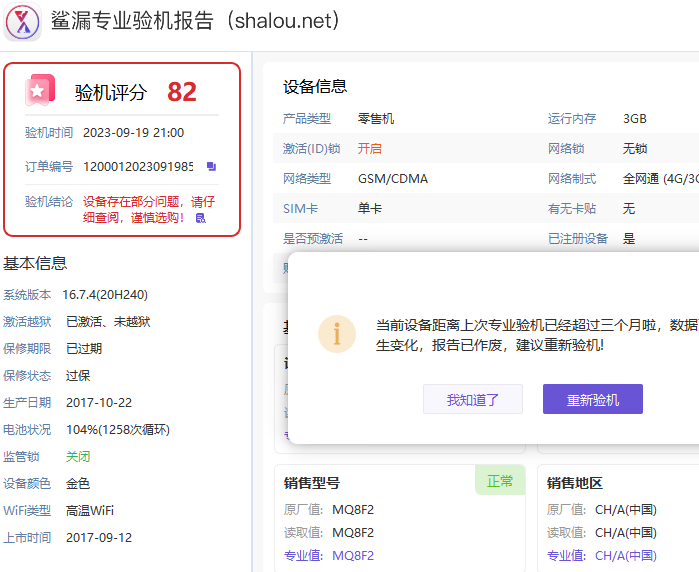Click the 已激活、未越狱 value
This screenshot has width=699, height=572.
coord(108,321)
